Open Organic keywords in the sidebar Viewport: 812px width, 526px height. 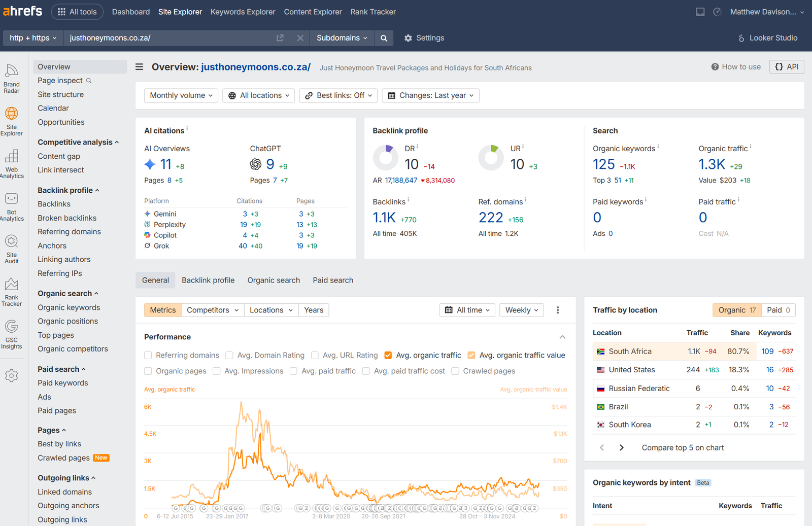point(69,307)
